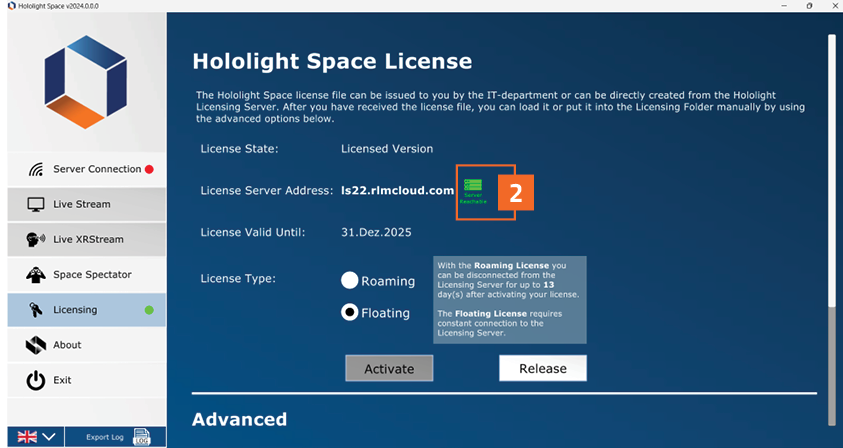Click the red Server Connection status dot
The image size is (843, 448).
pos(149,169)
